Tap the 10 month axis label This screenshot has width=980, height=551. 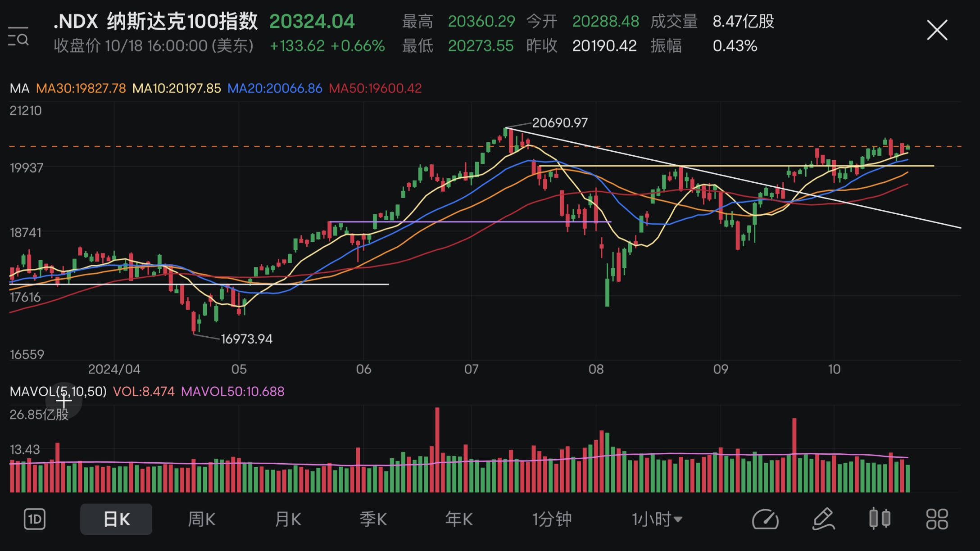point(834,370)
